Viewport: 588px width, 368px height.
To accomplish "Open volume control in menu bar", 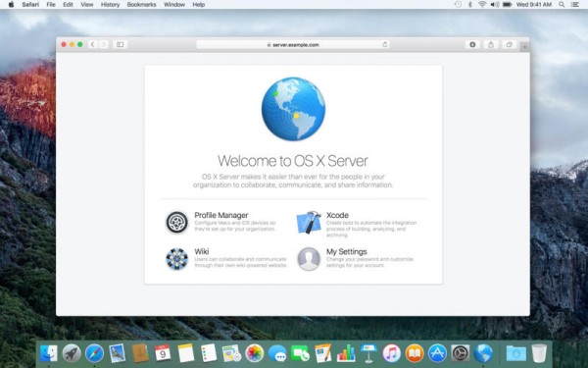I will pyautogui.click(x=495, y=5).
